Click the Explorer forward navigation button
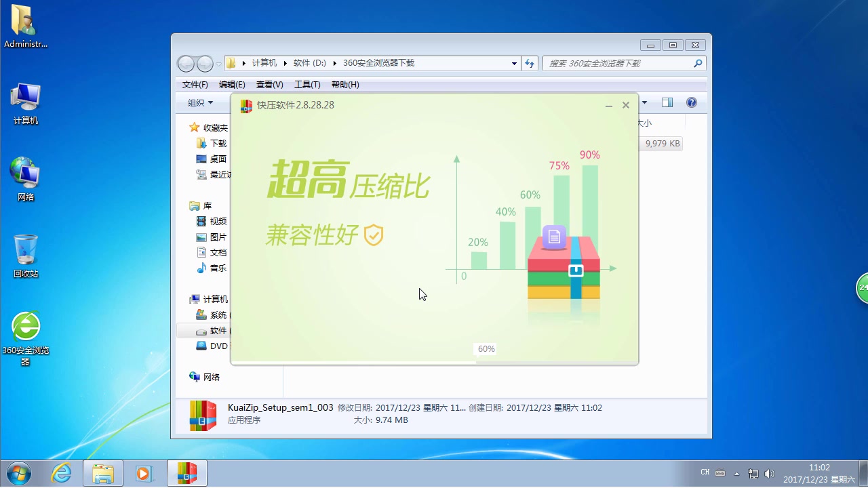This screenshot has height=488, width=868. [x=205, y=64]
